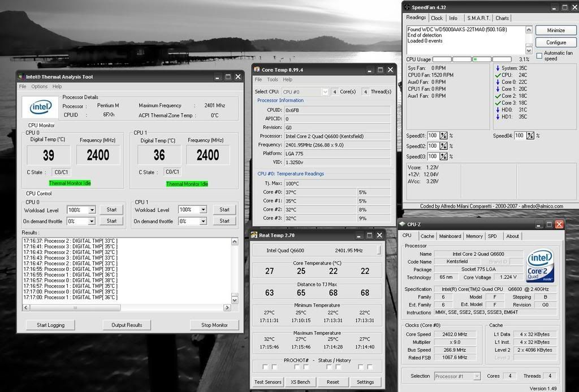Click the blue arrow icon beside System: 35C

[x=498, y=68]
